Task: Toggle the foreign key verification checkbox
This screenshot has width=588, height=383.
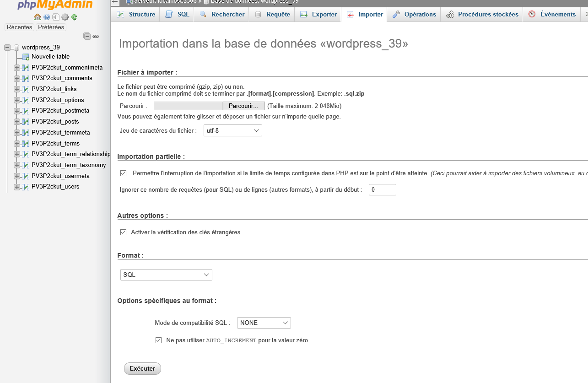Action: pos(123,232)
